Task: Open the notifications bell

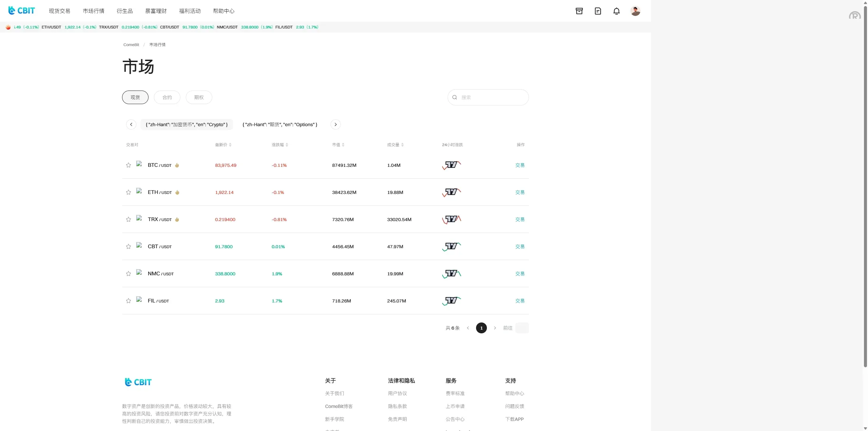Action: pyautogui.click(x=616, y=11)
